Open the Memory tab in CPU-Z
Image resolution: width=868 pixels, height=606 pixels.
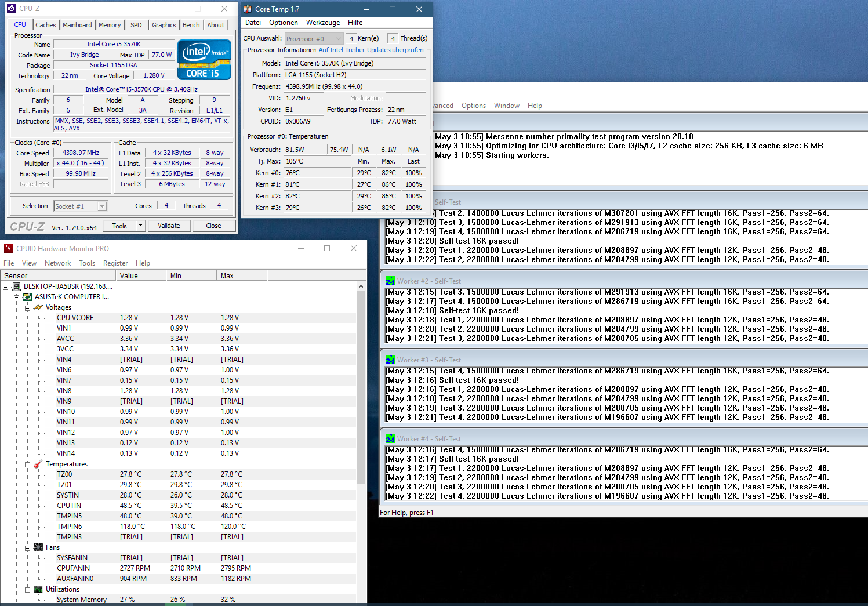click(x=110, y=25)
